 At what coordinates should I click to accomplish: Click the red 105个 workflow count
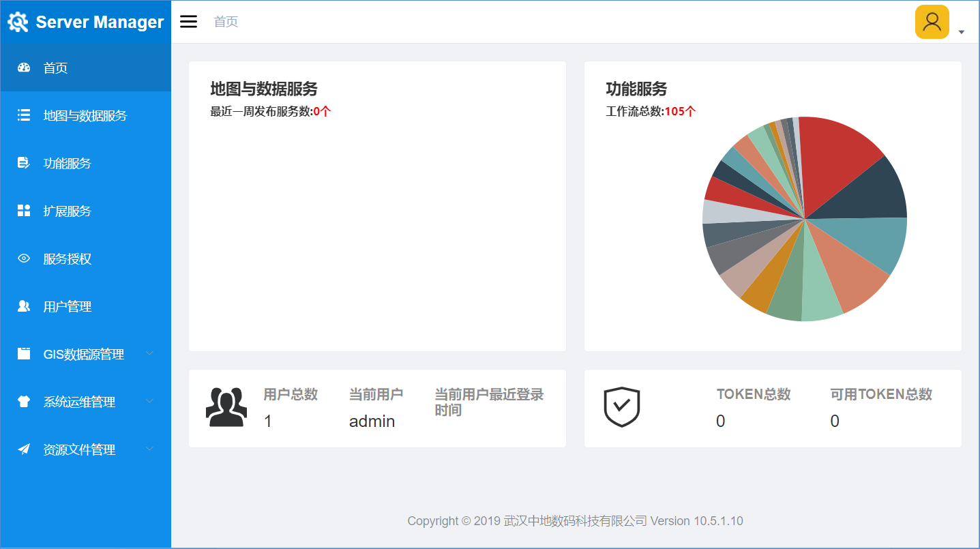point(680,111)
